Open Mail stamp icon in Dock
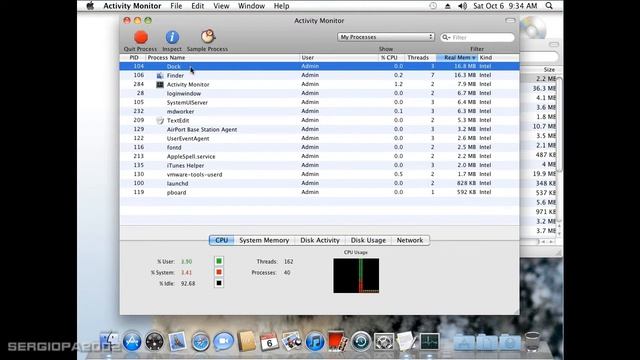640x360 pixels. 177,342
